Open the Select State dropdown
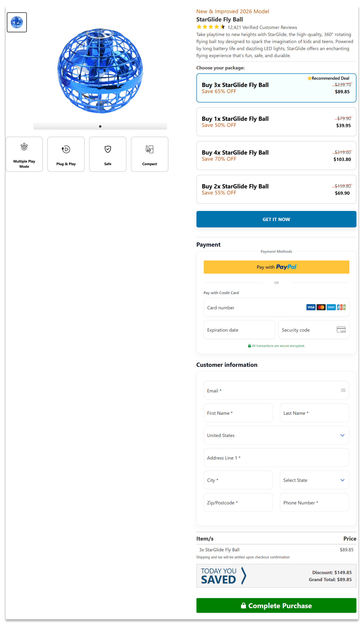Viewport: 364px width, 625px height. [315, 480]
